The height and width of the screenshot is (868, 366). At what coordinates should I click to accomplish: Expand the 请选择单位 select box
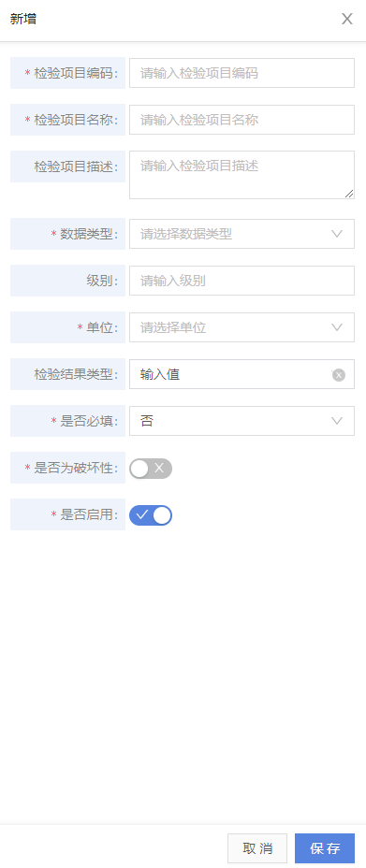pos(242,327)
